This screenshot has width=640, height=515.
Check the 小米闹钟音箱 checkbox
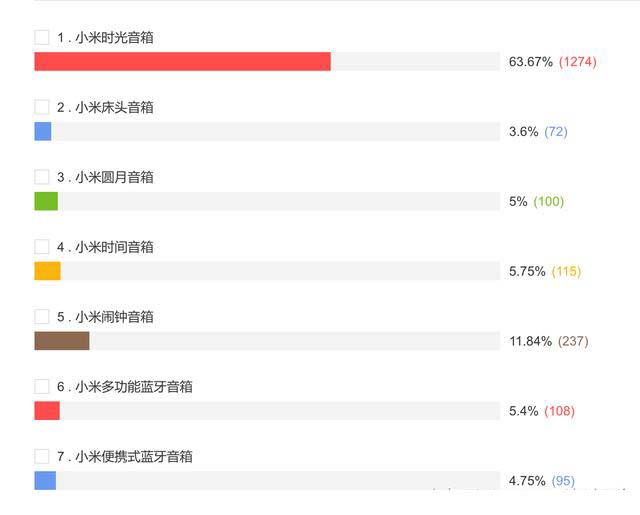(42, 316)
